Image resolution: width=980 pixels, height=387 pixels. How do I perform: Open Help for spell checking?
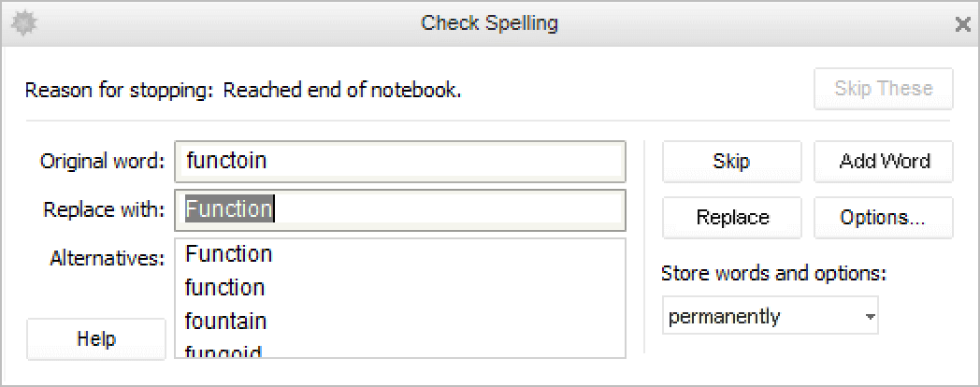click(x=96, y=338)
